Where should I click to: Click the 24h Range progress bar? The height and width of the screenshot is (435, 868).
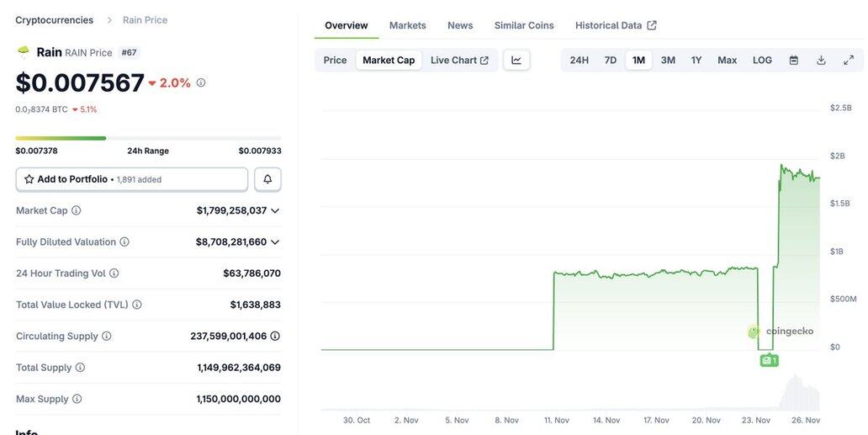pyautogui.click(x=148, y=138)
